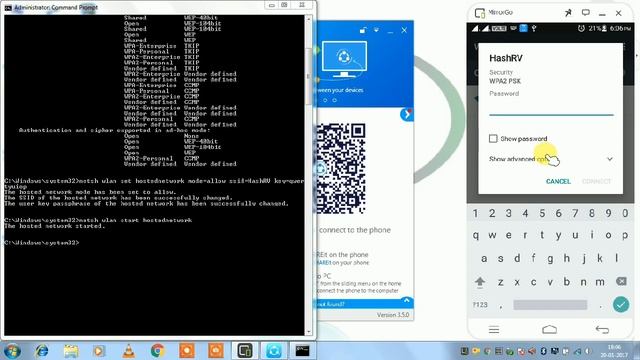Click Command Prompt scrollbar up arrow
This screenshot has width=640, height=360.
tap(309, 19)
